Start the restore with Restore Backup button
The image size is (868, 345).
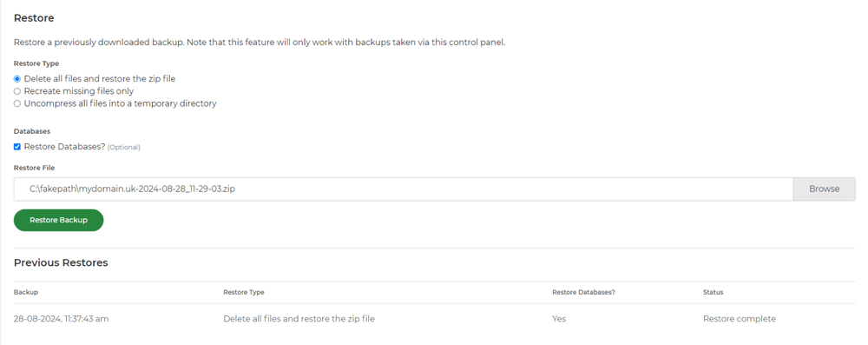tap(59, 220)
